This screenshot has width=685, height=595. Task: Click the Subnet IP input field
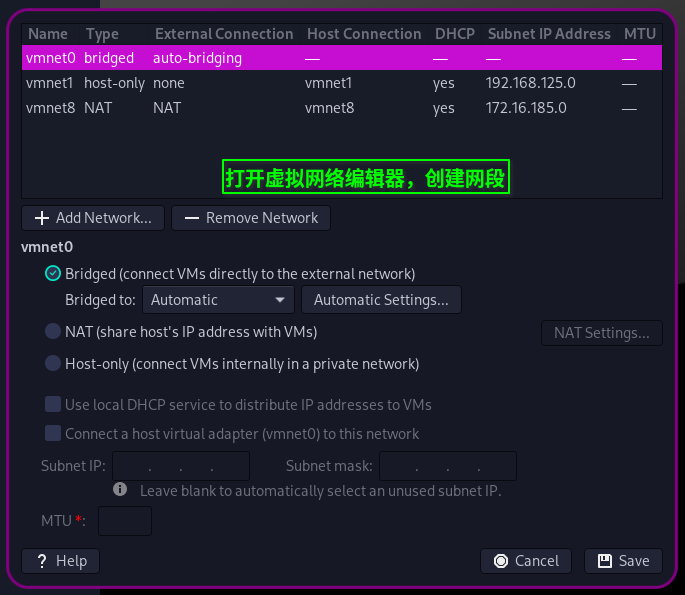(181, 466)
